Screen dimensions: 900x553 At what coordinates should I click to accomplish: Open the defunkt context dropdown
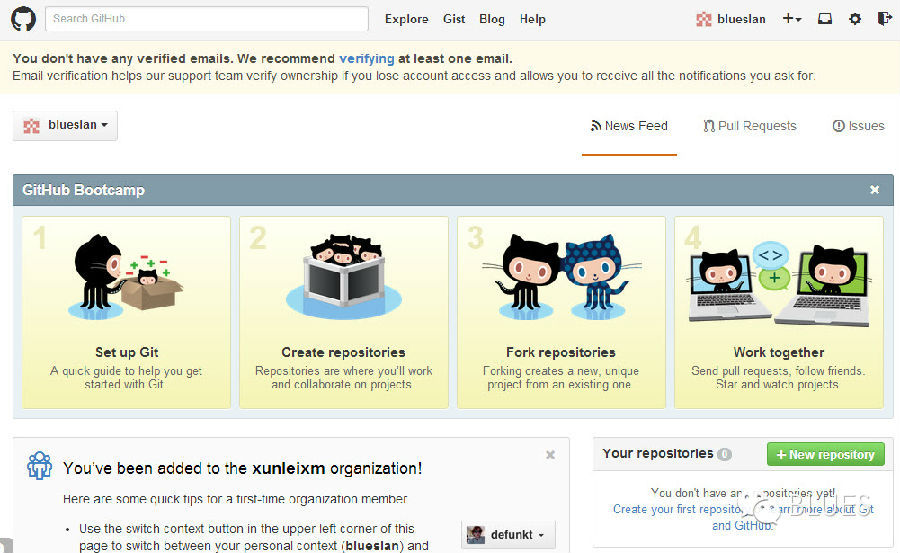508,535
